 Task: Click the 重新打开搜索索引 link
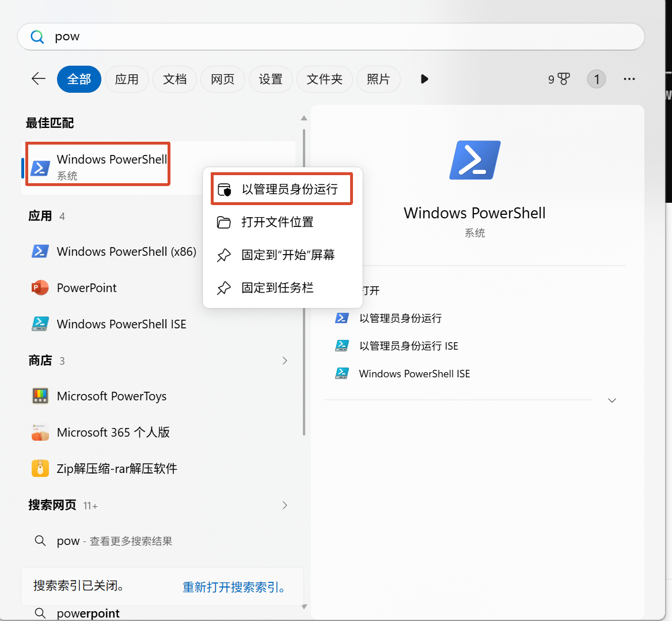point(234,586)
